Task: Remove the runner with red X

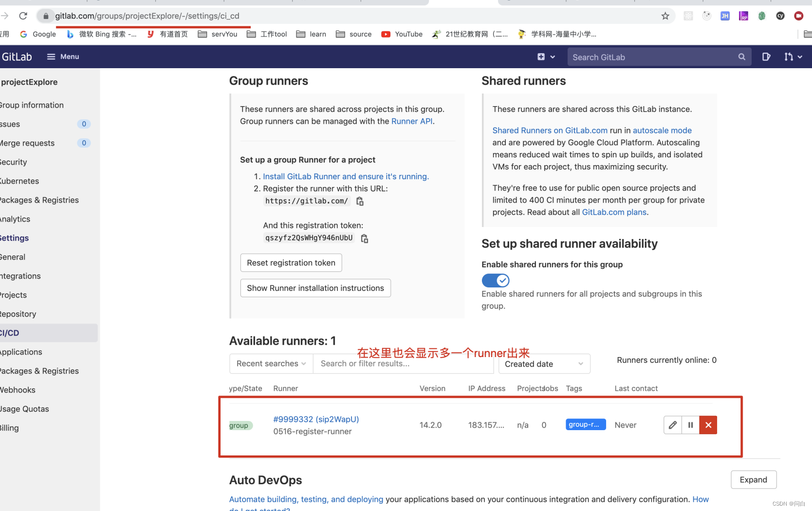Action: 708,425
